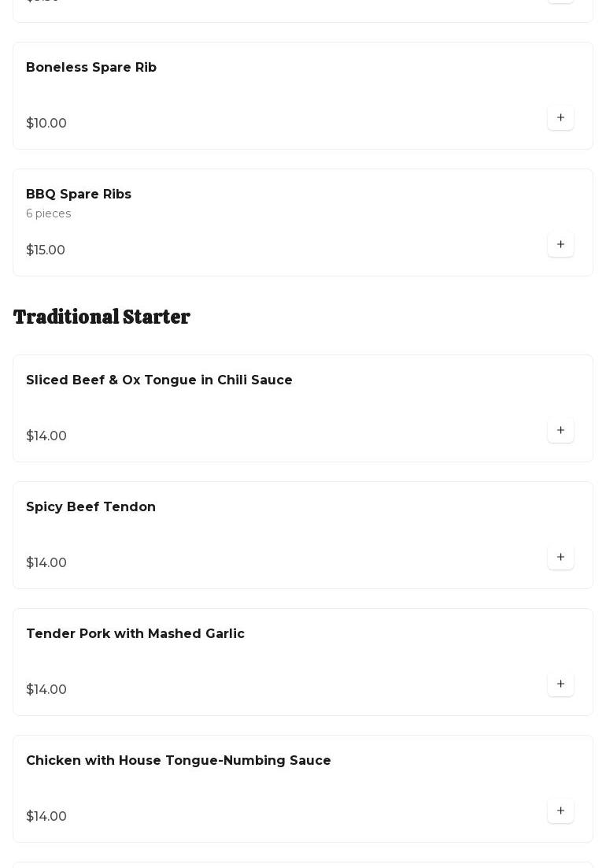Click the plus icon for BBQ Spare Ribs
Viewport: 606px width, 868px height.
560,245
